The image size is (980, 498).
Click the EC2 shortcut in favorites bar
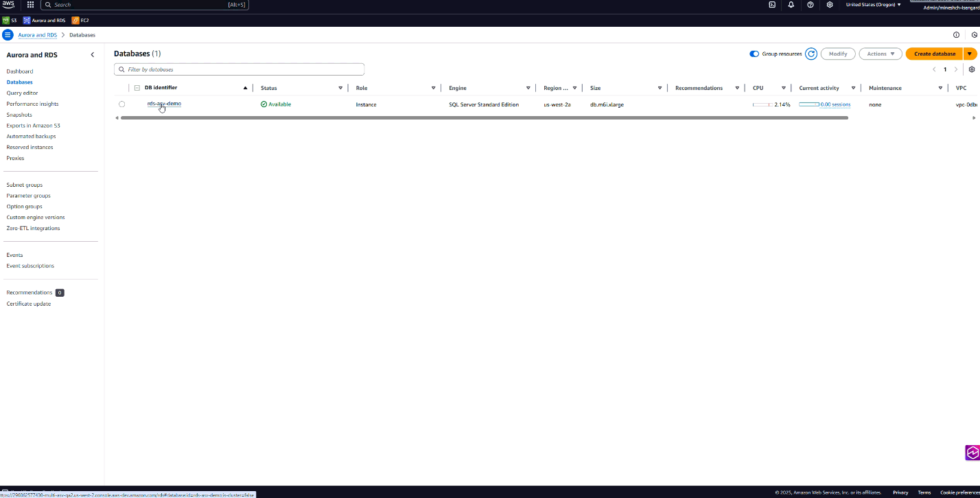80,21
